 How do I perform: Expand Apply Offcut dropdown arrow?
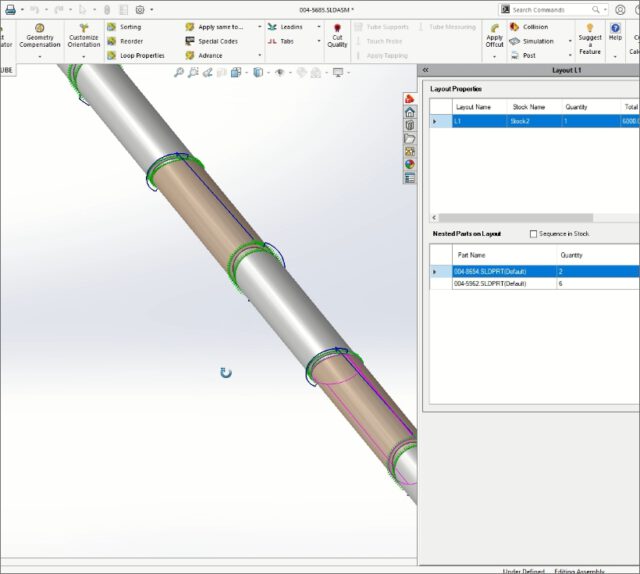pos(494,57)
